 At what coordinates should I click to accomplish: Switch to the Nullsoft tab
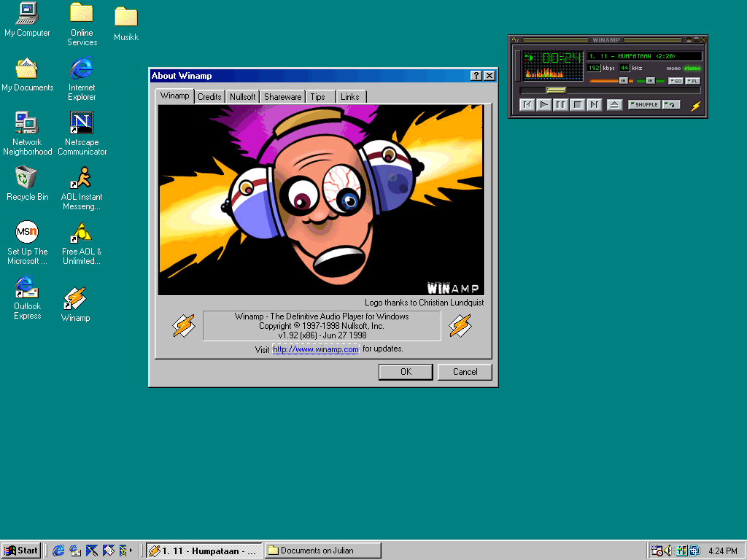coord(242,97)
